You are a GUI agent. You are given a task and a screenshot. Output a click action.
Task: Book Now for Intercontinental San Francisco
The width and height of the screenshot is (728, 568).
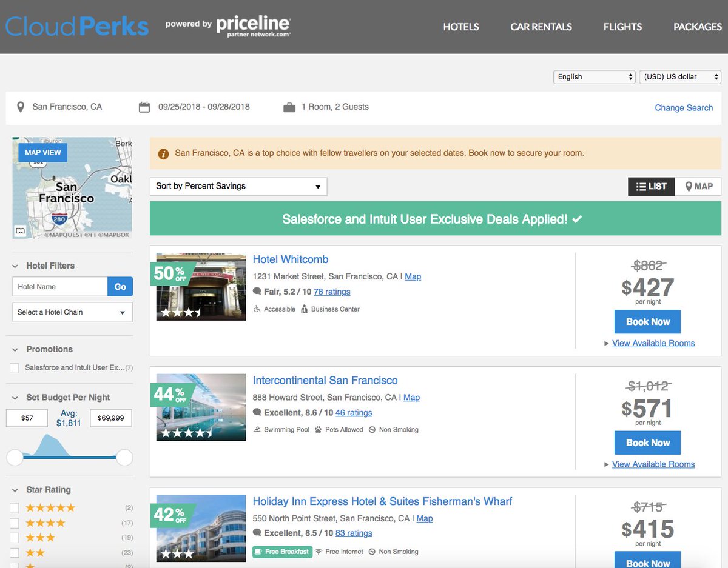(648, 443)
